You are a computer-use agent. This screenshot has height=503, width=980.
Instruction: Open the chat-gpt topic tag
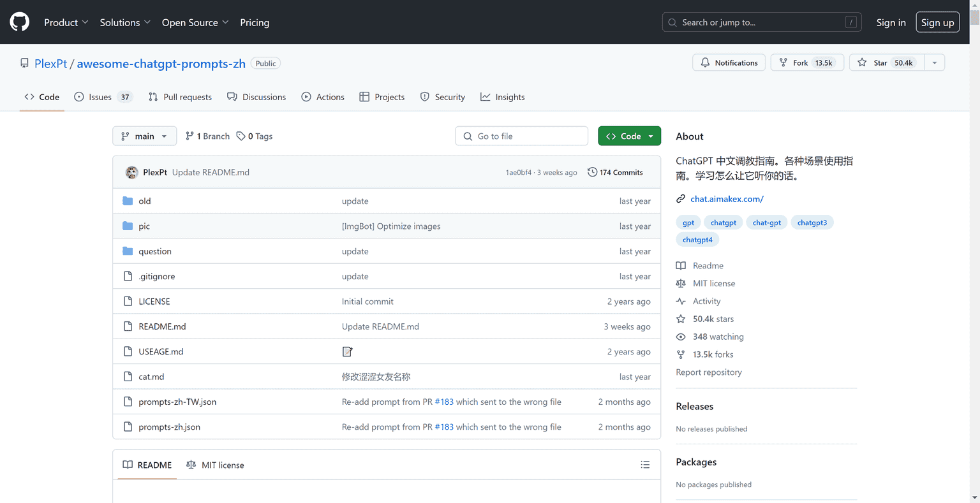[766, 222]
